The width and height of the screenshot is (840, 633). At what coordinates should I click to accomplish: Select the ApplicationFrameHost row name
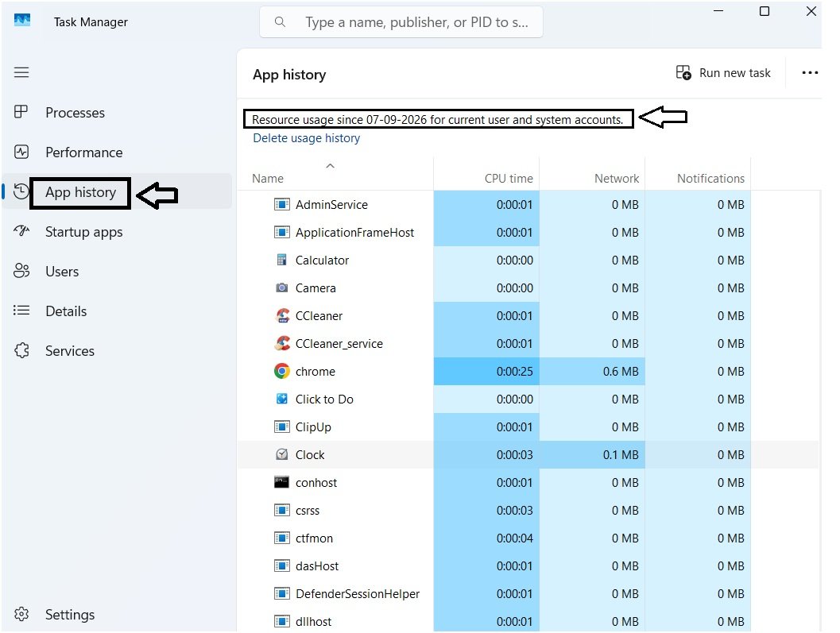[x=354, y=233]
